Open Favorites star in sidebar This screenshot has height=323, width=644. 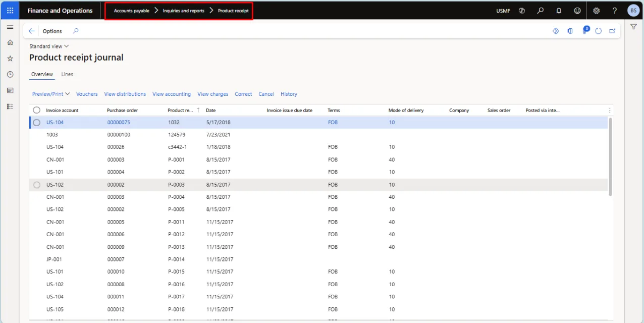10,59
